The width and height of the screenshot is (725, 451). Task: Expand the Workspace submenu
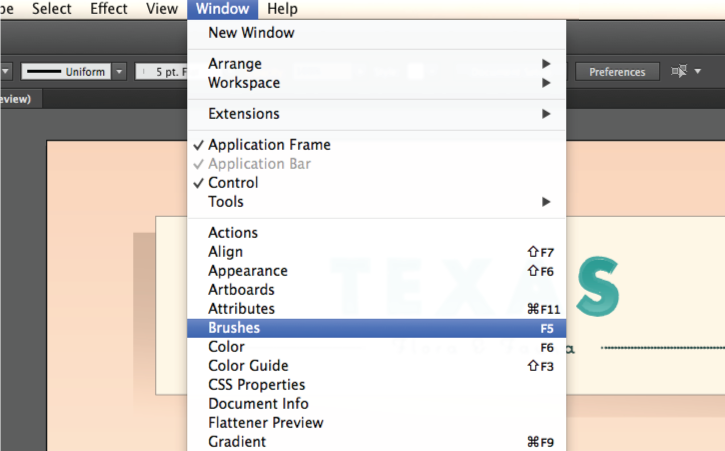(376, 83)
